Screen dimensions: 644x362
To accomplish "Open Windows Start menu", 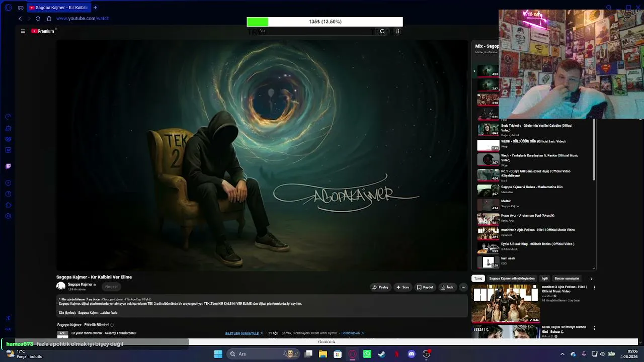I will click(x=218, y=354).
